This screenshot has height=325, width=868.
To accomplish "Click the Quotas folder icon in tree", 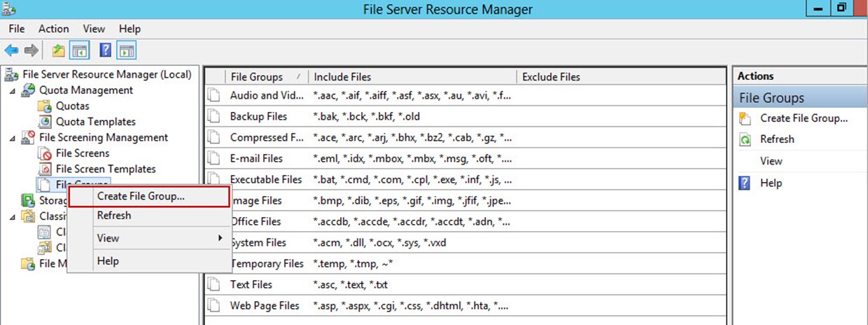I will (44, 106).
